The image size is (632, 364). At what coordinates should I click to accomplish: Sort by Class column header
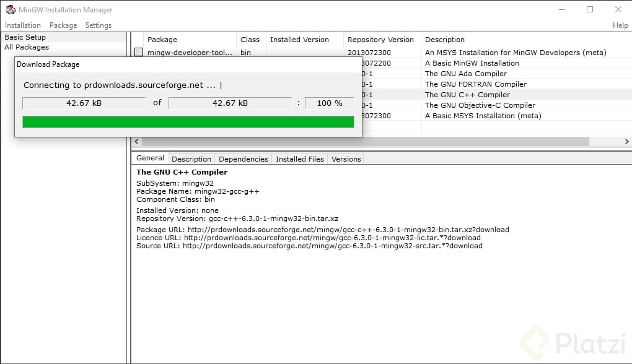click(x=251, y=40)
